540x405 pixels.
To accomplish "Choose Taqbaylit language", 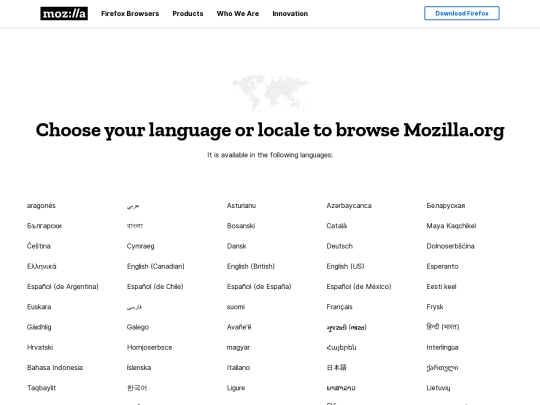I will [x=41, y=388].
